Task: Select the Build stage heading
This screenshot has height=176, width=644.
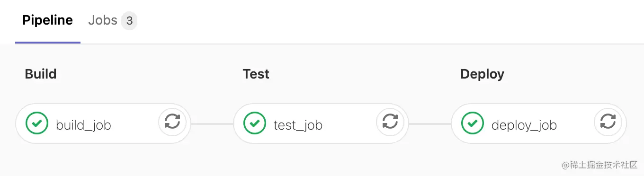Action: pyautogui.click(x=41, y=74)
